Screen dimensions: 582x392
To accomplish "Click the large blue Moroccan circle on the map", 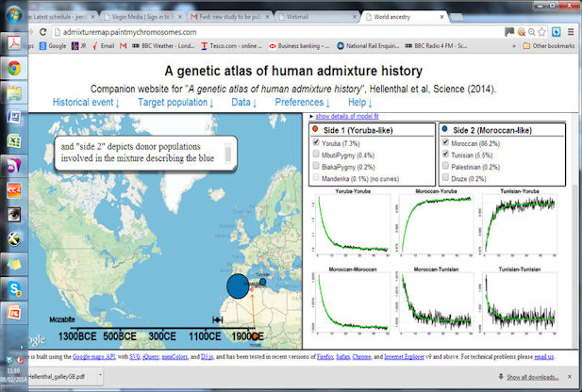I will [x=238, y=286].
